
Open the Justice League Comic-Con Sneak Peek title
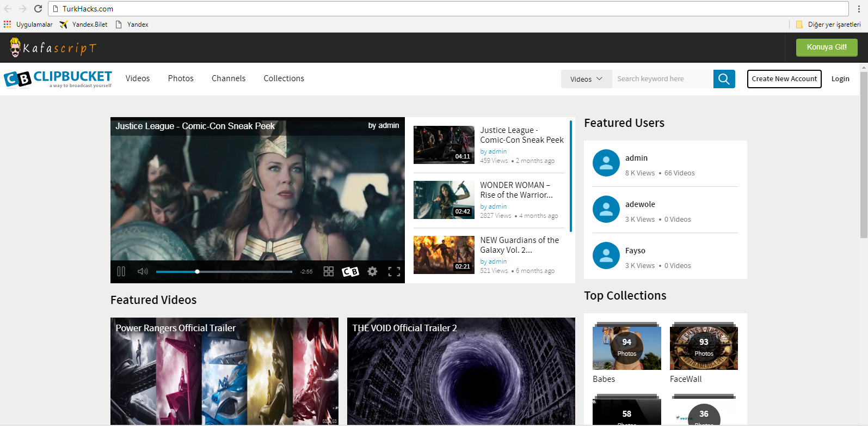522,135
